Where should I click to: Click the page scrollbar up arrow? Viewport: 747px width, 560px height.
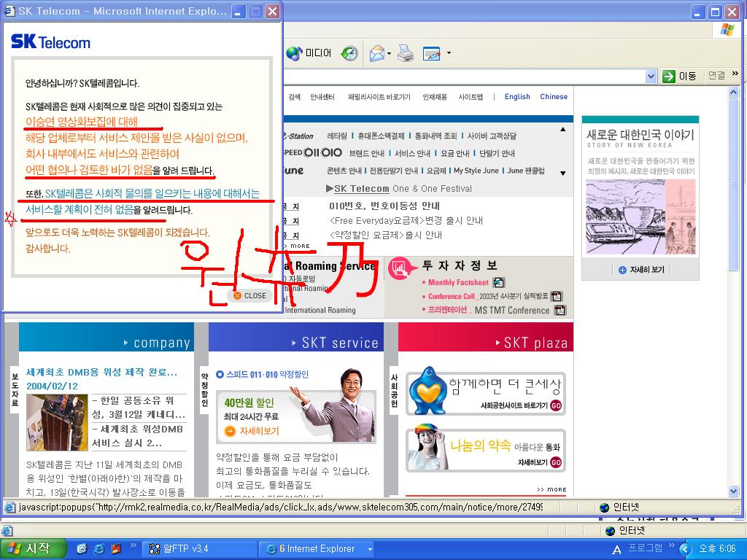(734, 92)
